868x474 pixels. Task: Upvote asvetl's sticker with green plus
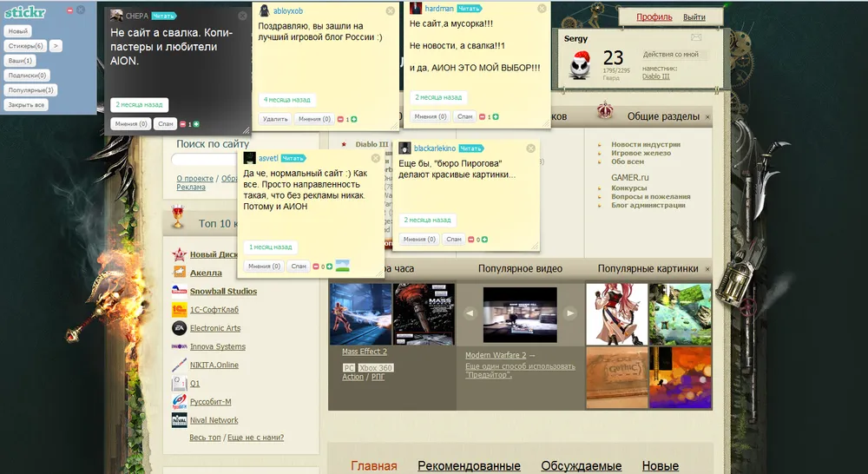[x=329, y=267]
